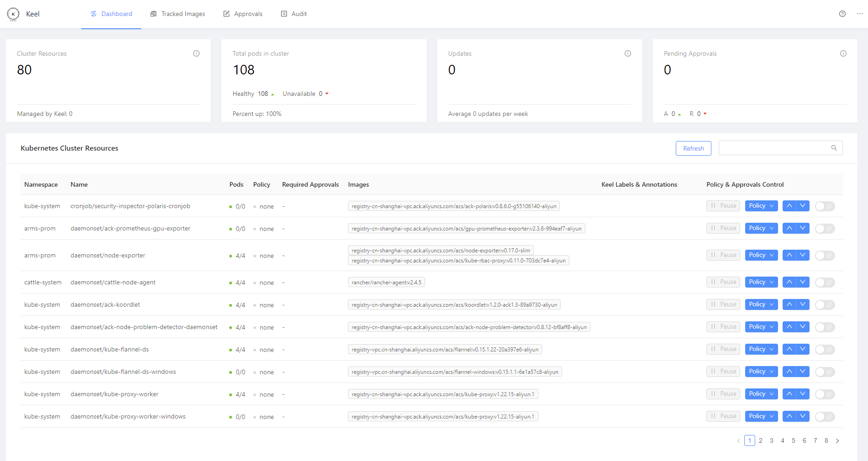This screenshot has width=868, height=461.
Task: Open the top-right ellipsis menu
Action: coord(859,14)
